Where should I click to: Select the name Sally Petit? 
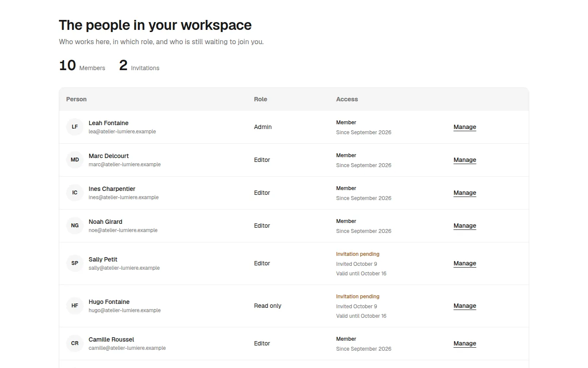click(103, 259)
